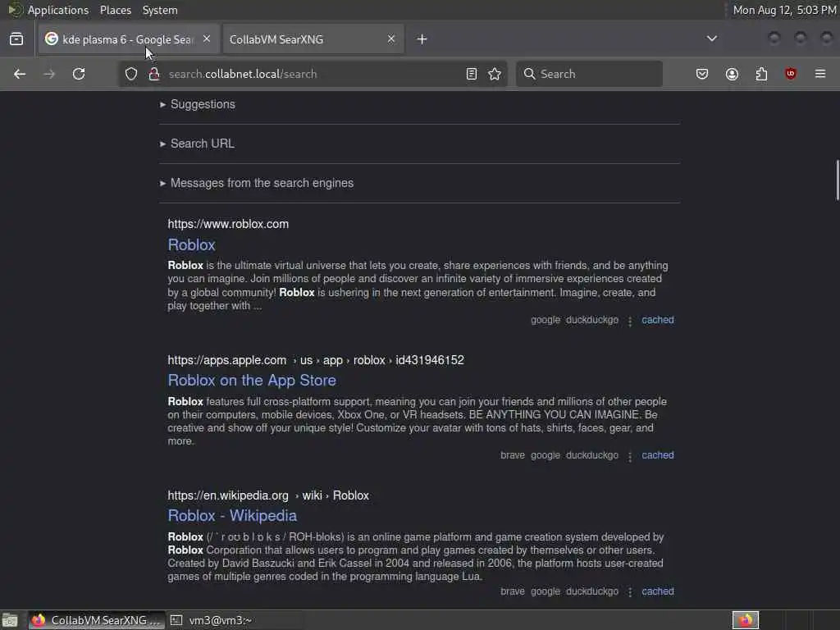Open cached link for the Roblox.com result
The height and width of the screenshot is (630, 840).
coord(658,320)
